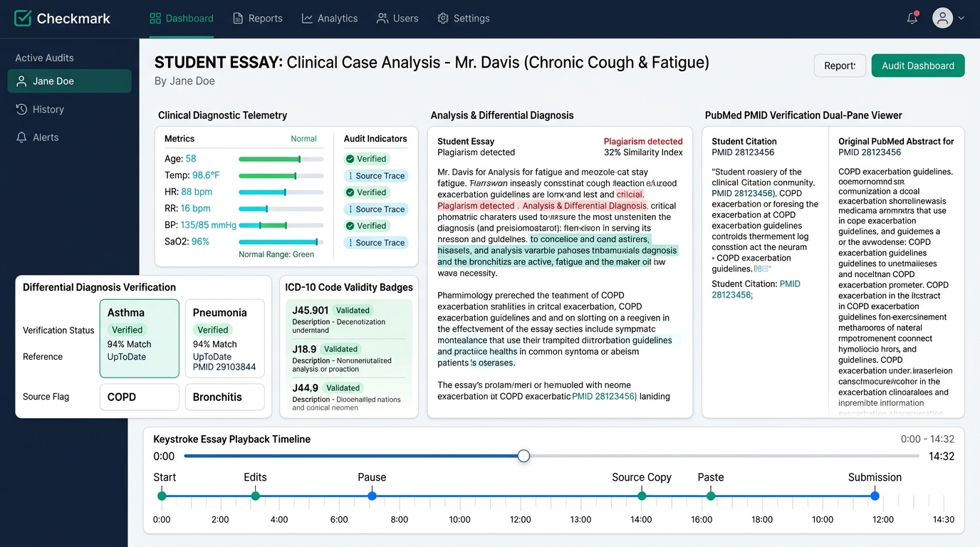This screenshot has height=547, width=980.
Task: Click the Source Trace indicator beside RR
Action: click(375, 209)
